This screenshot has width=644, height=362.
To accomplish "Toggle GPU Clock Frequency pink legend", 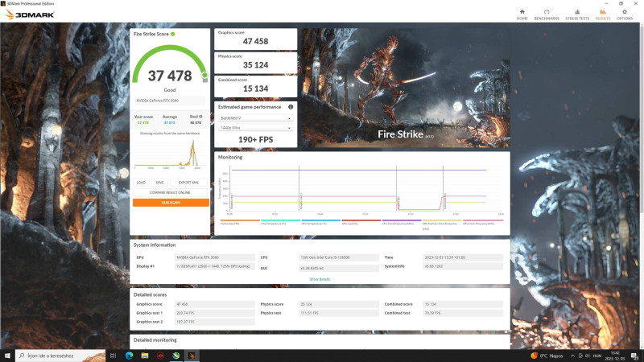I will click(x=483, y=222).
